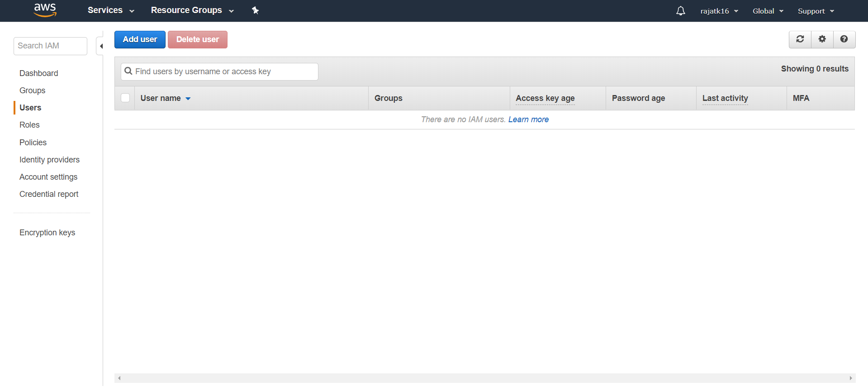Toggle the select-all users checkbox

pyautogui.click(x=125, y=98)
